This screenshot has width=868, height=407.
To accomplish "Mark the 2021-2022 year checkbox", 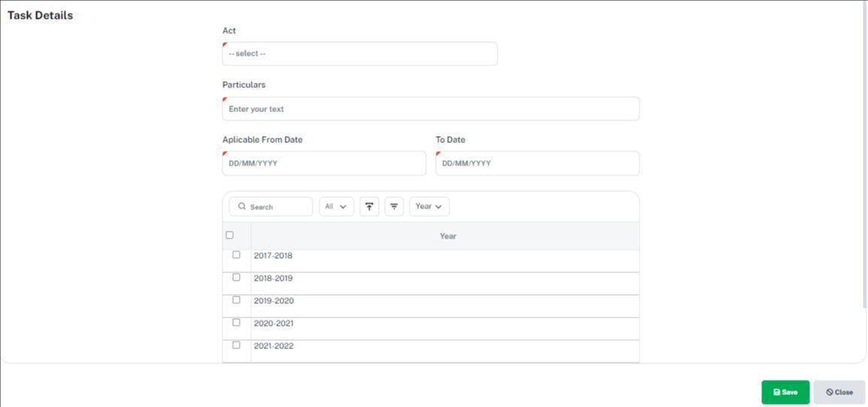I will point(236,345).
